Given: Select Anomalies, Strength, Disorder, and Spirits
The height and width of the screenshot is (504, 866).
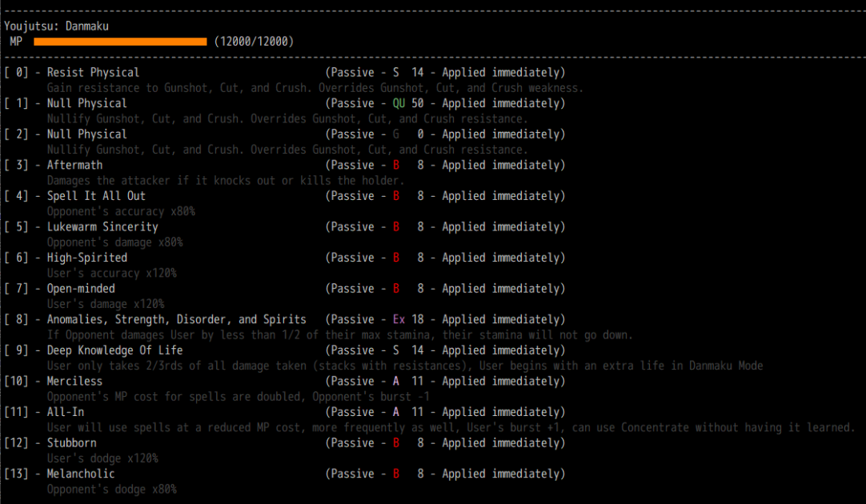Looking at the screenshot, I should (x=285, y=320).
